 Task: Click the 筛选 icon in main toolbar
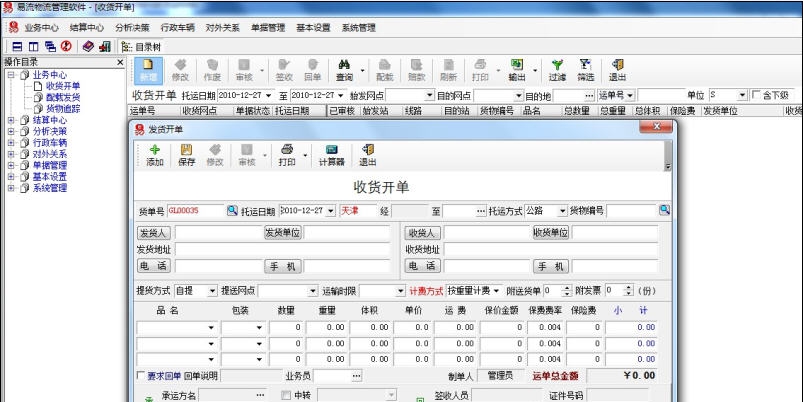(x=585, y=65)
